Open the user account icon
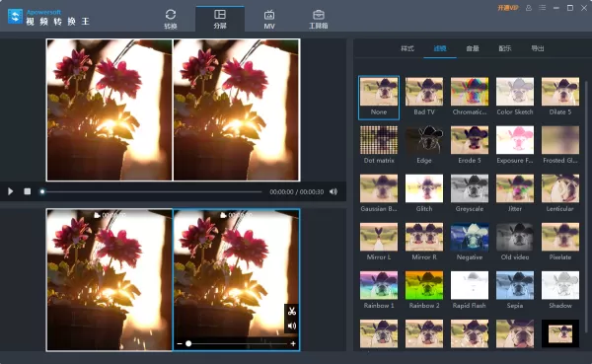Image resolution: width=592 pixels, height=364 pixels. tap(529, 8)
